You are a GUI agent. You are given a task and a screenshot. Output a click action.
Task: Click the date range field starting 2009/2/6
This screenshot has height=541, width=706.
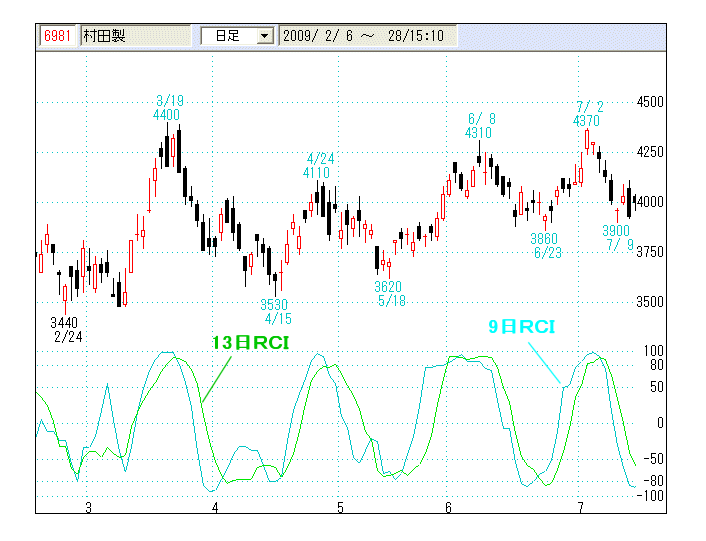coord(365,36)
